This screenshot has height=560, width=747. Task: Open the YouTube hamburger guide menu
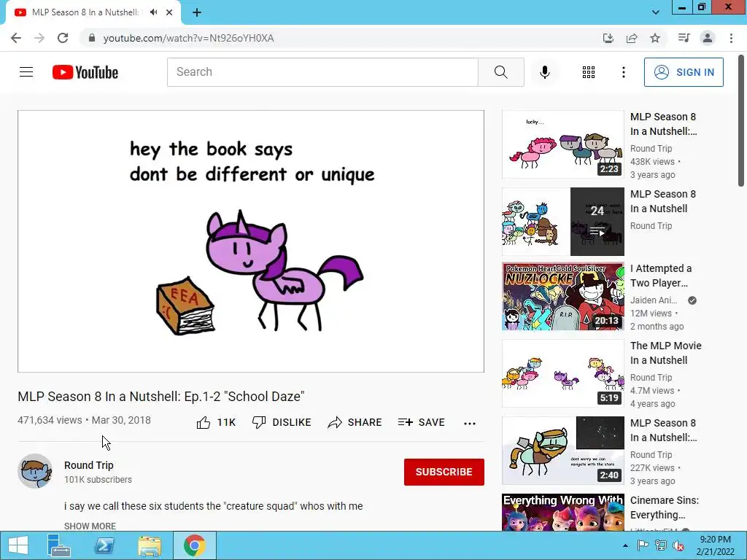(x=26, y=72)
